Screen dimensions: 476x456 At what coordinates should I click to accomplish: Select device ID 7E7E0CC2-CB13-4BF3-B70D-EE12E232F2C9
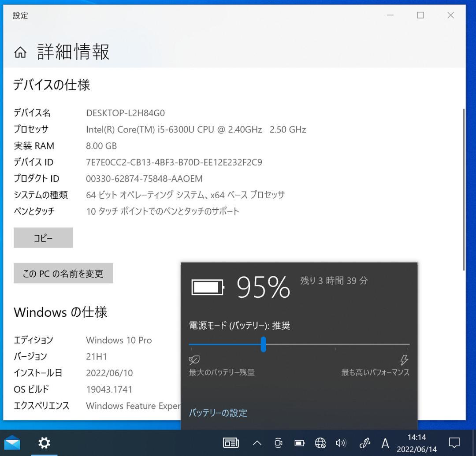(174, 162)
